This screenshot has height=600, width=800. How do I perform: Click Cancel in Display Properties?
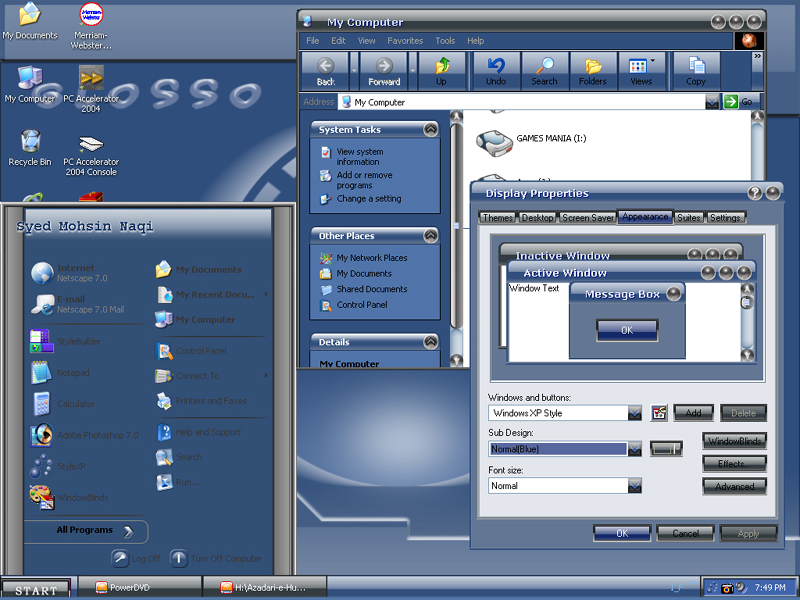click(x=685, y=534)
